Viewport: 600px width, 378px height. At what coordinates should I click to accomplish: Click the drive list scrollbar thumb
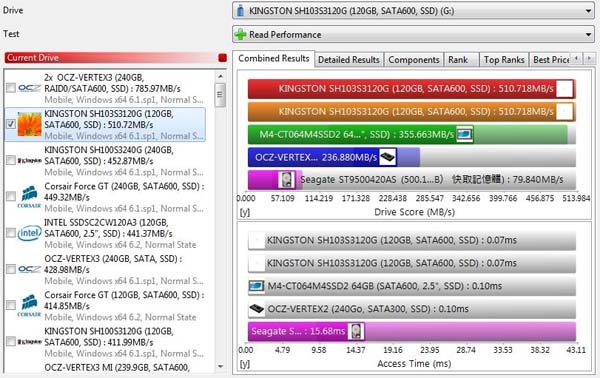click(x=220, y=94)
